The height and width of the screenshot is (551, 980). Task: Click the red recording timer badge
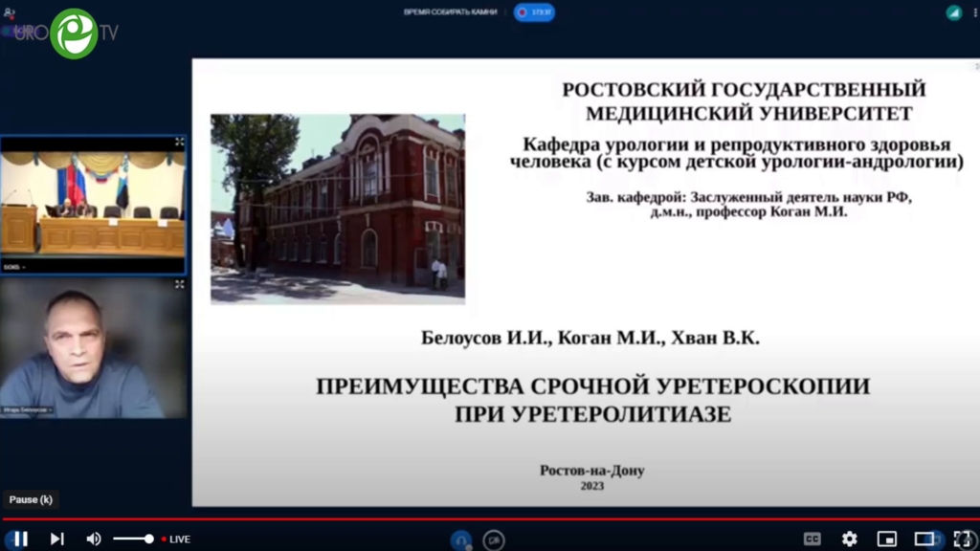534,12
